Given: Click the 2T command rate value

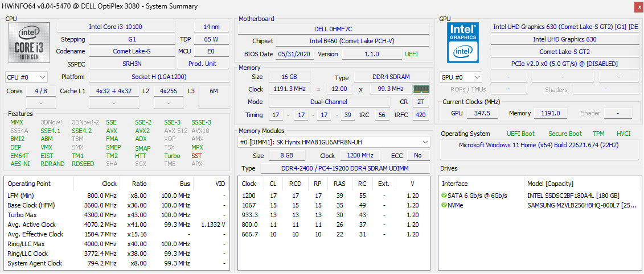Looking at the screenshot, I should [421, 102].
